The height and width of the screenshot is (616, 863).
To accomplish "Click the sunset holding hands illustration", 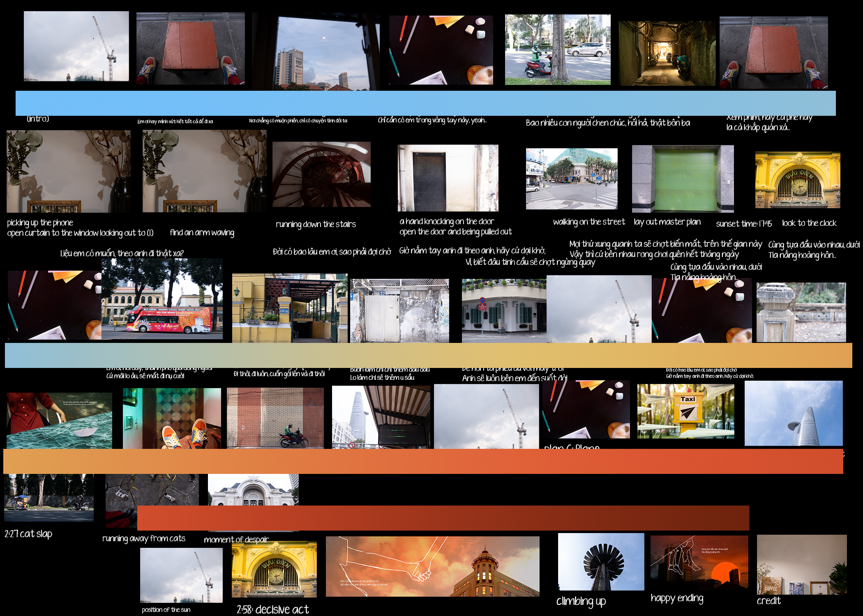I will (x=432, y=566).
